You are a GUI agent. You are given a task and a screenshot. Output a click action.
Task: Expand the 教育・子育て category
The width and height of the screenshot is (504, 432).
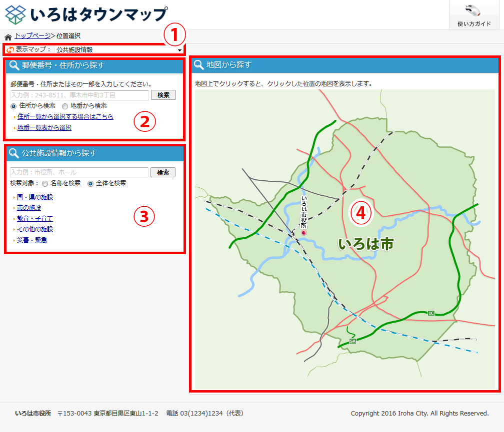coord(35,219)
